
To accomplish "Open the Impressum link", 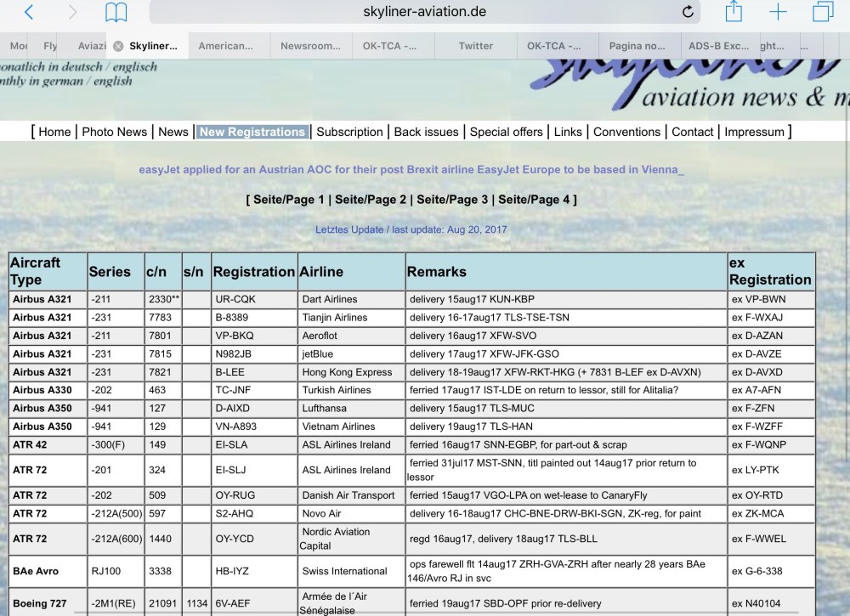I will pos(754,132).
